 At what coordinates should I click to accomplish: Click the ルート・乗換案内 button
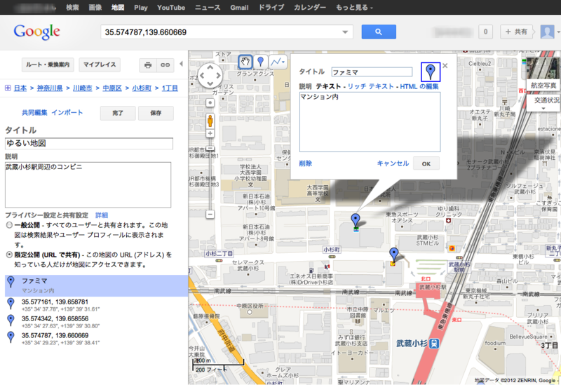point(48,65)
